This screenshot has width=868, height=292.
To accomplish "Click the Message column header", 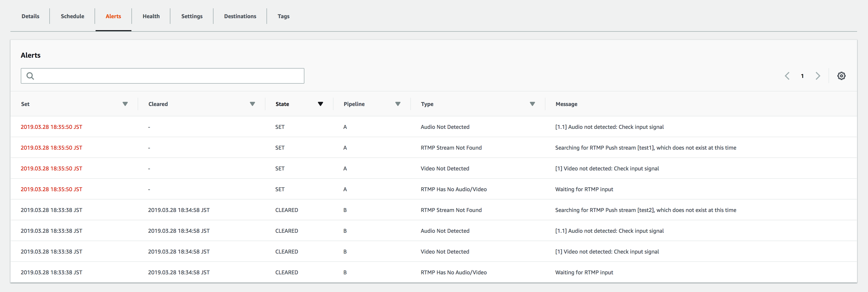I will pos(566,104).
